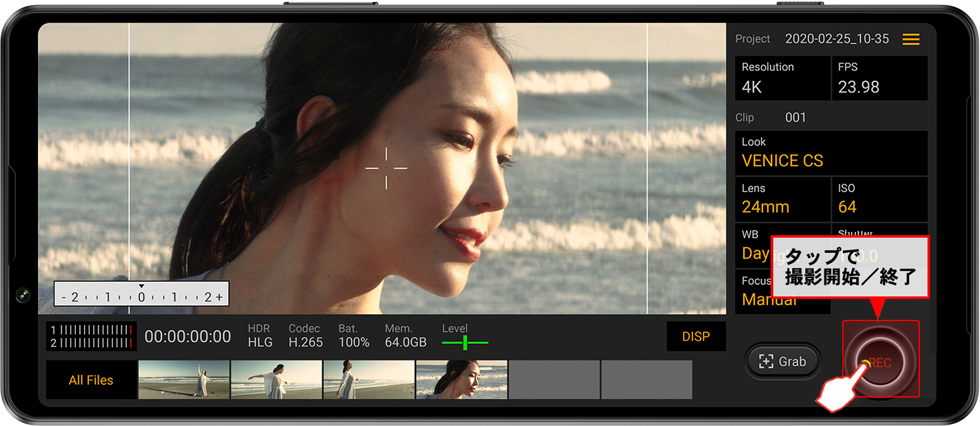980x426 pixels.
Task: Open the second clip thumbnail with outstretched arms
Action: [276, 379]
